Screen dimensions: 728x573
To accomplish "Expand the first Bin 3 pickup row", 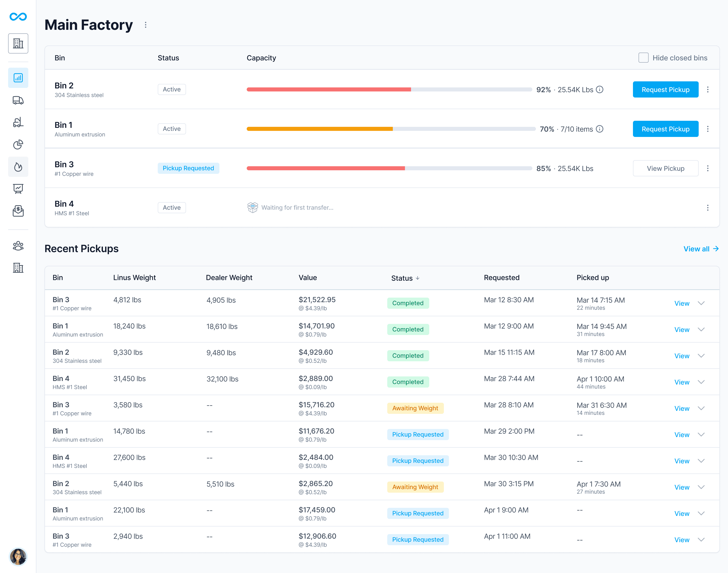I will tap(701, 303).
